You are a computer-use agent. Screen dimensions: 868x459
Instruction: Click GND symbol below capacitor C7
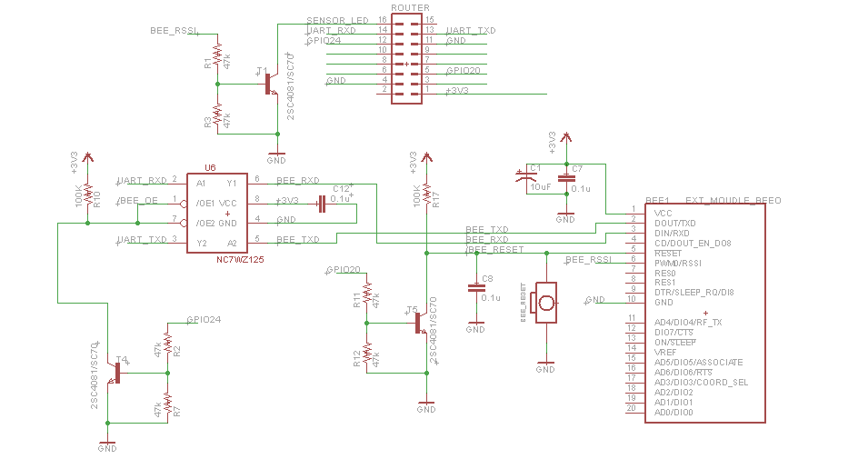tap(565, 216)
